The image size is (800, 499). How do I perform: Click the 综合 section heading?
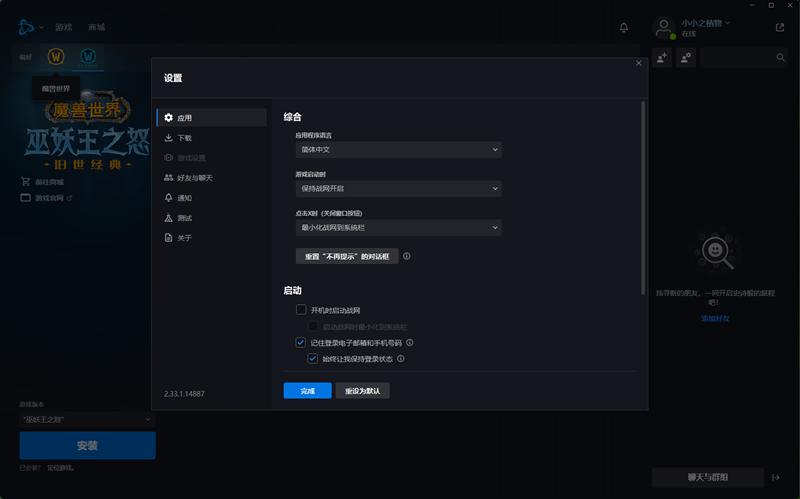pos(292,117)
